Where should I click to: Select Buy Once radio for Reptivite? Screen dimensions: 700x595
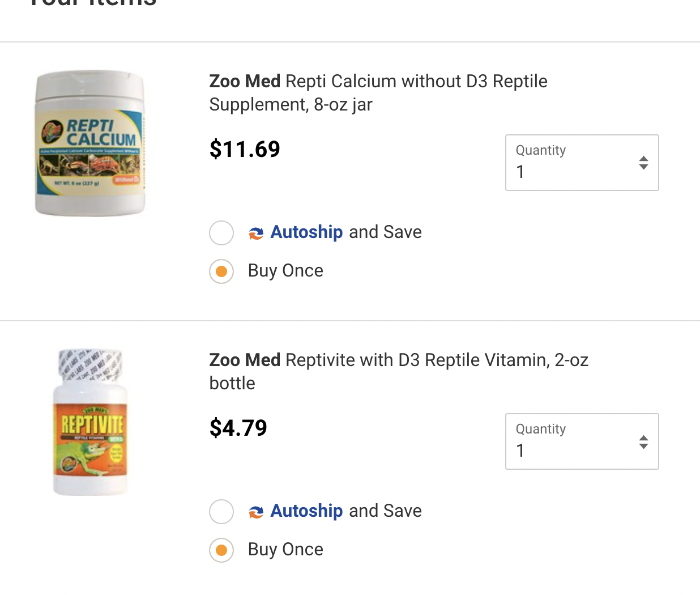(x=221, y=550)
